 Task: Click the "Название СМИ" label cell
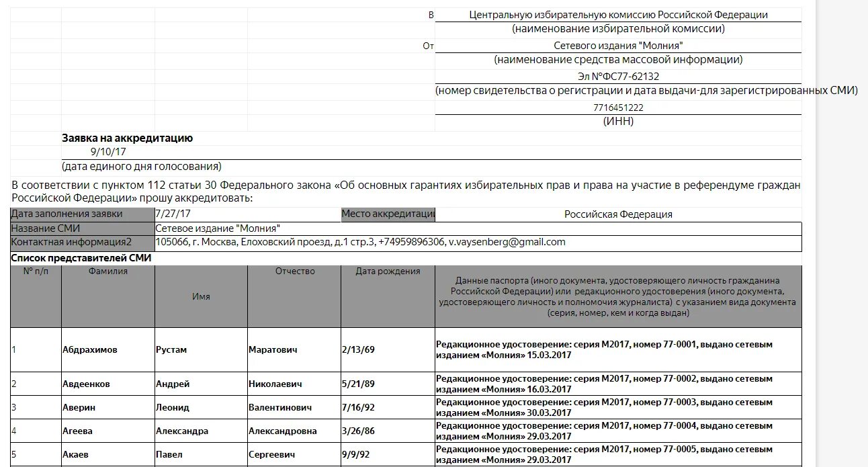83,228
